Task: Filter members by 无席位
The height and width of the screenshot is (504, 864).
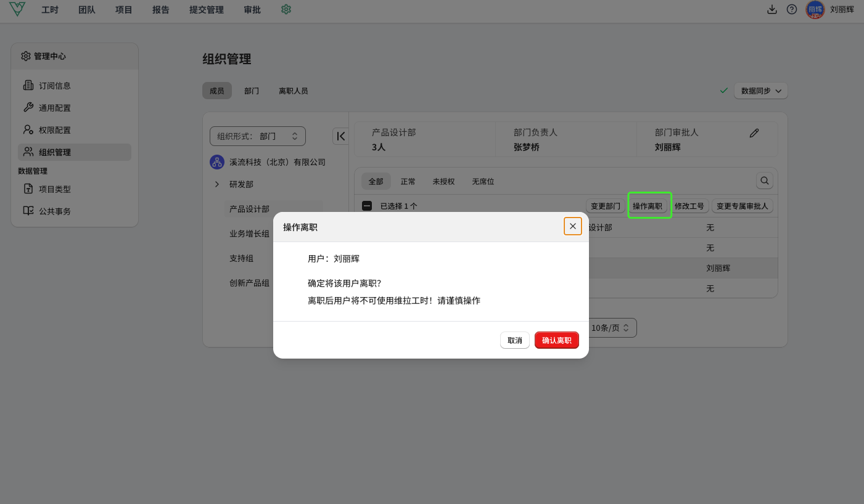Action: tap(483, 181)
